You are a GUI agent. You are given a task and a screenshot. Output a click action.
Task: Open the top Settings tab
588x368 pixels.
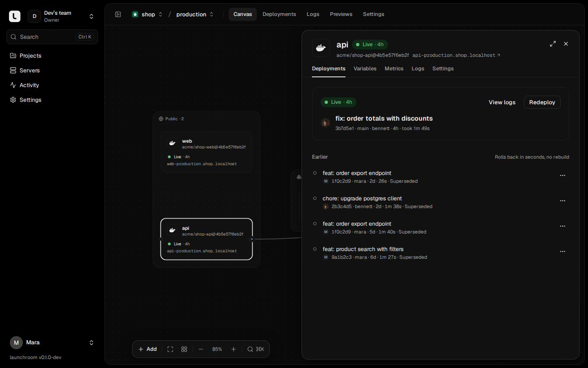pyautogui.click(x=374, y=14)
